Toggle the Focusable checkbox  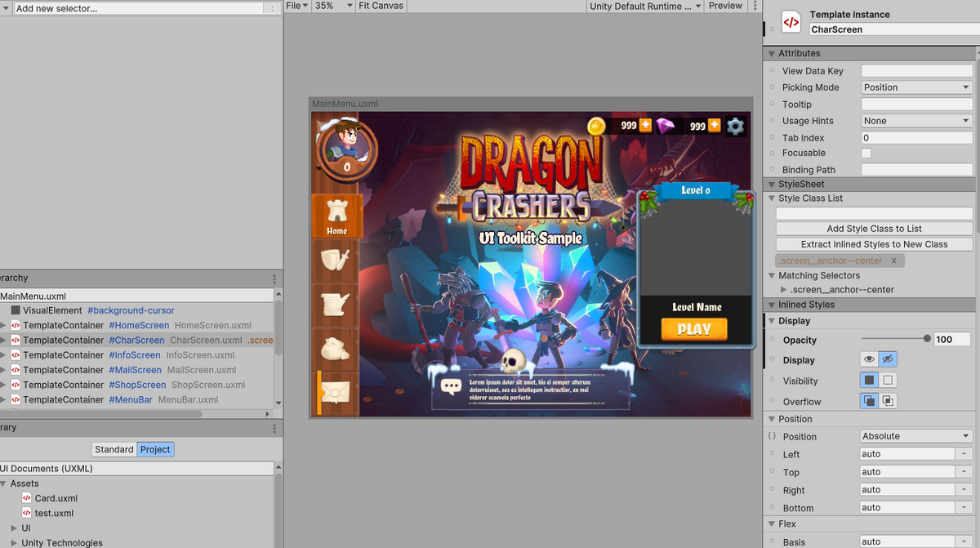[x=866, y=153]
